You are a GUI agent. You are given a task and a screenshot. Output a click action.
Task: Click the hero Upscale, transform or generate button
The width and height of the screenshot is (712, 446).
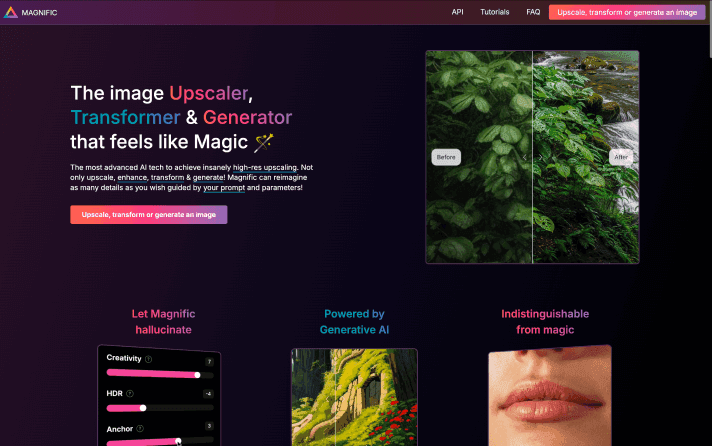click(x=148, y=214)
